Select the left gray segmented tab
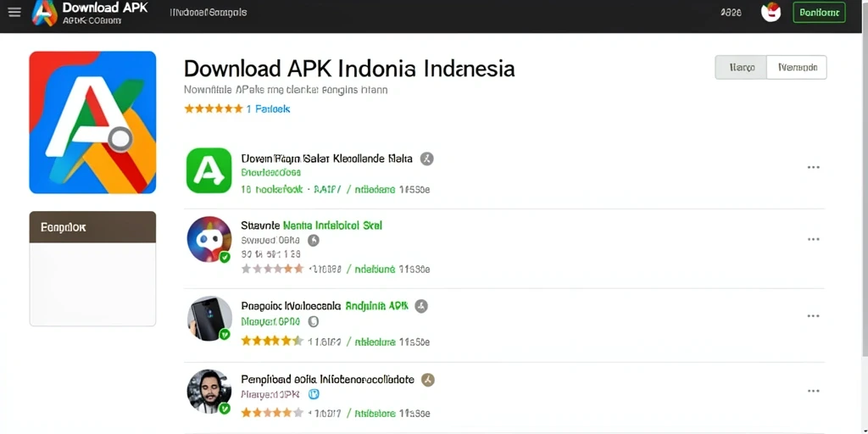Viewport: 868px width, 434px height. 741,68
